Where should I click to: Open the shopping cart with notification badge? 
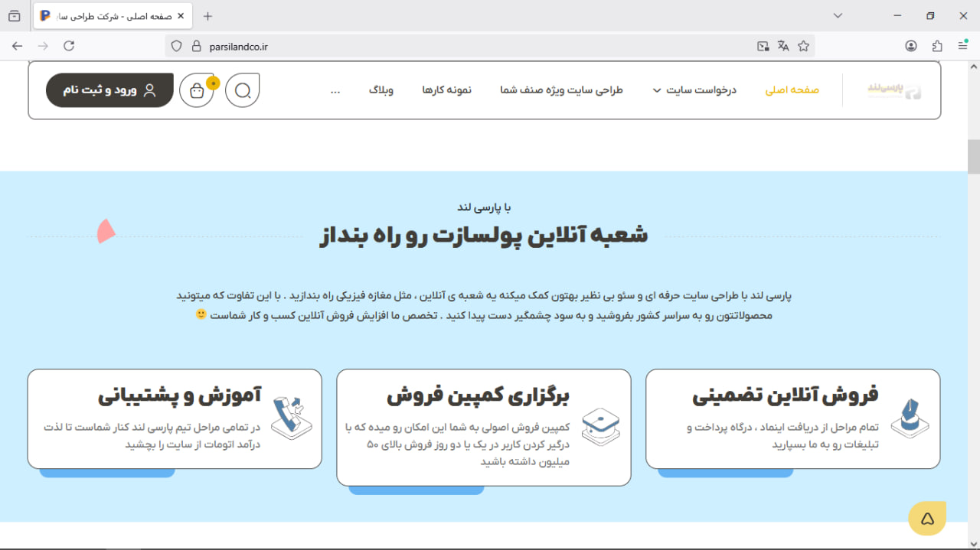[x=197, y=90]
